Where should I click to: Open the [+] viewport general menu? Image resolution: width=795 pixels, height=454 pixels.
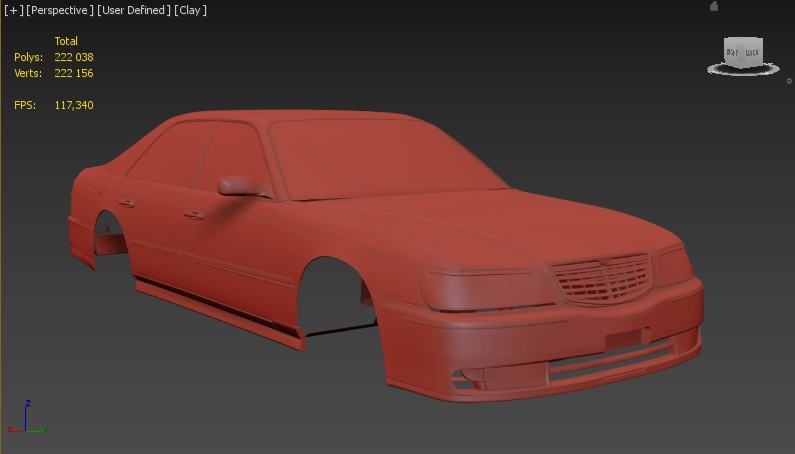(x=13, y=10)
